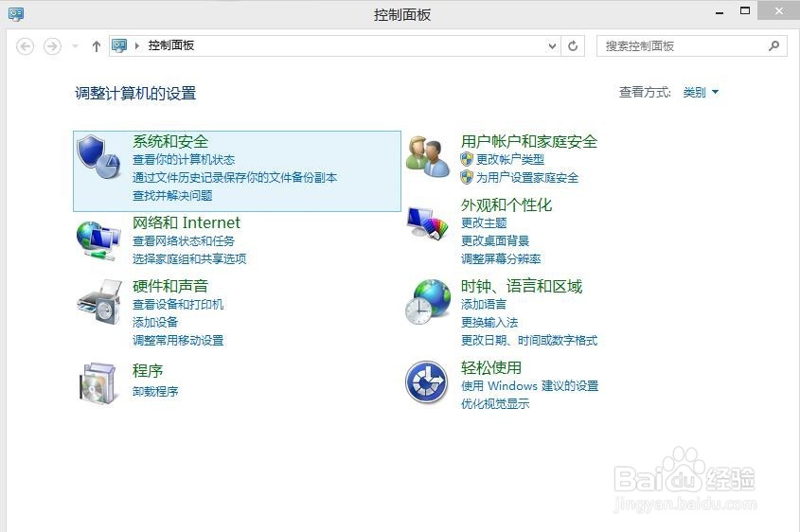Click the User Accounts people icon
800x532 pixels.
tap(428, 156)
